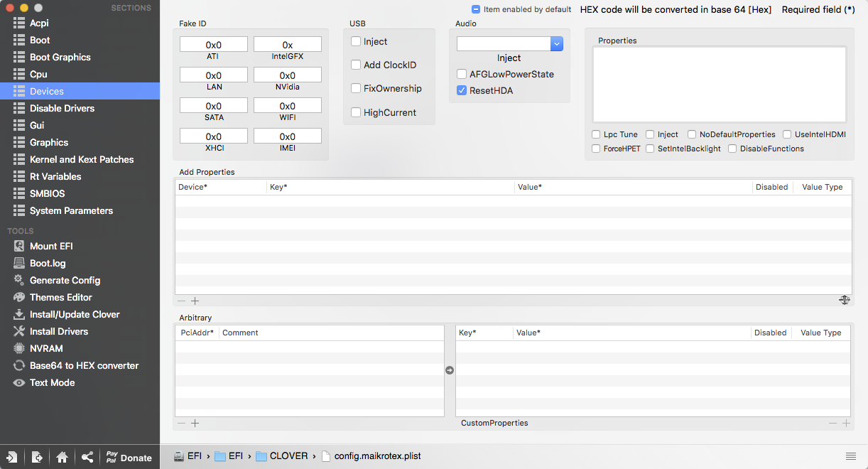The height and width of the screenshot is (469, 868).
Task: Click the home icon in bottom bar
Action: coord(62,458)
